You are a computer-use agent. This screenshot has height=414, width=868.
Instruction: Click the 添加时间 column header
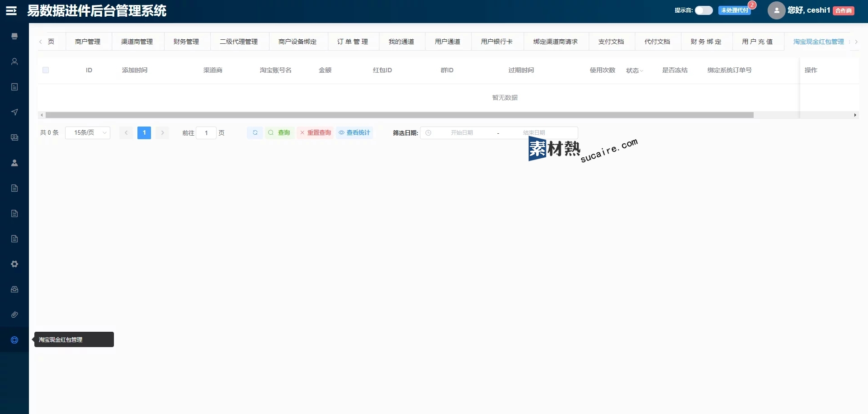135,70
